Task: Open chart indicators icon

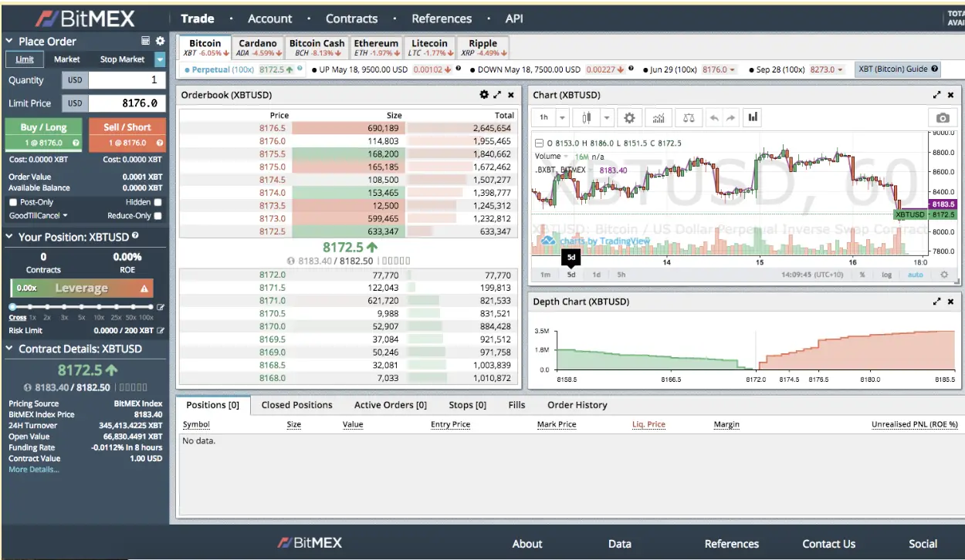Action: pyautogui.click(x=659, y=118)
